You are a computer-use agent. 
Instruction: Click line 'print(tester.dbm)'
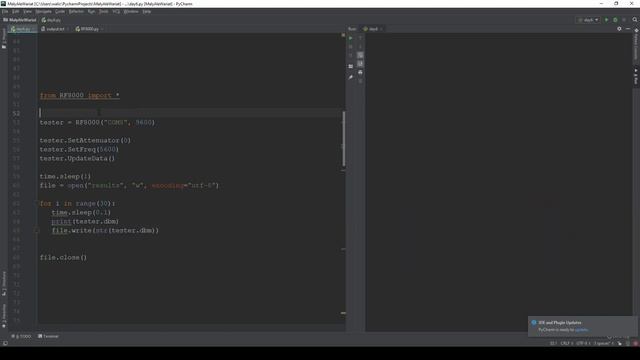pyautogui.click(x=85, y=221)
